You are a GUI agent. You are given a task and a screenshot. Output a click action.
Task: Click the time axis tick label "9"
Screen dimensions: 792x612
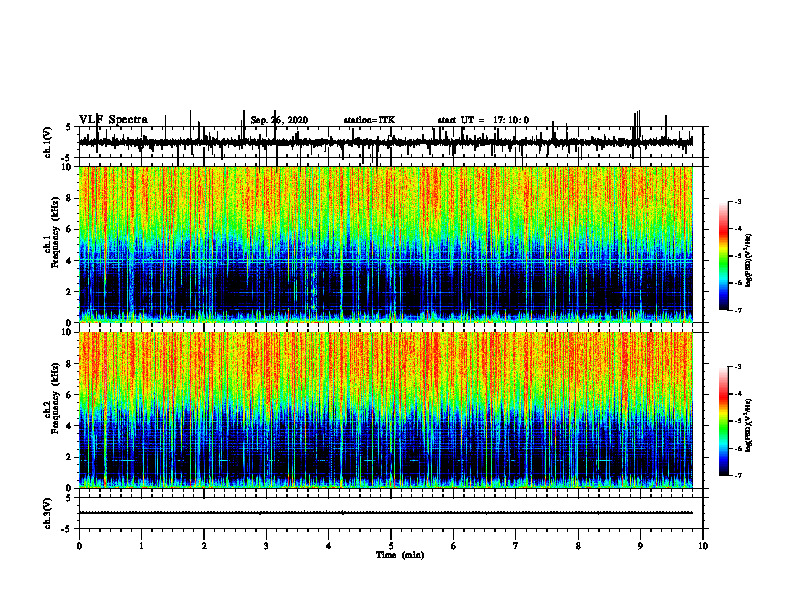click(640, 546)
